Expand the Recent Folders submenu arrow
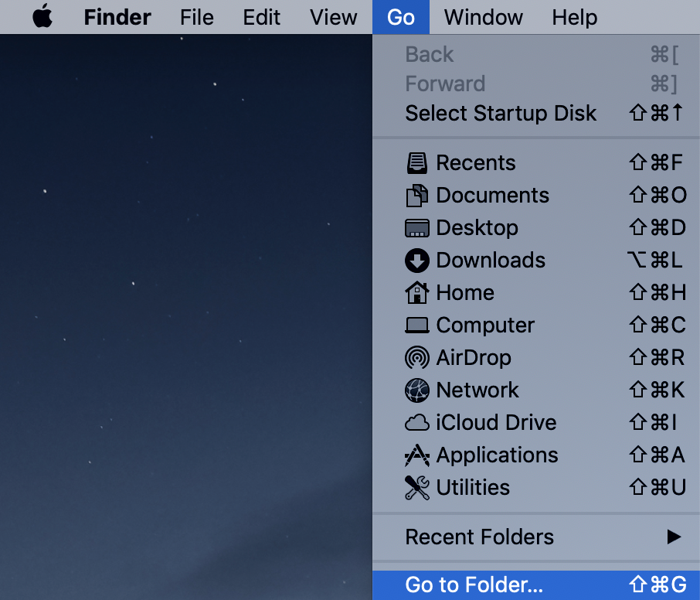This screenshot has height=600, width=700. click(x=674, y=537)
